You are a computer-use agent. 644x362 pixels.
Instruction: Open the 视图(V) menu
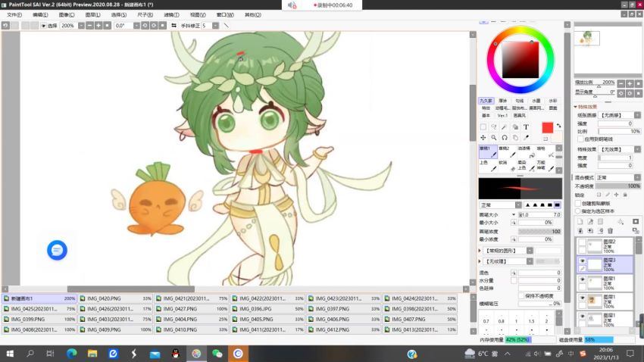pos(198,15)
